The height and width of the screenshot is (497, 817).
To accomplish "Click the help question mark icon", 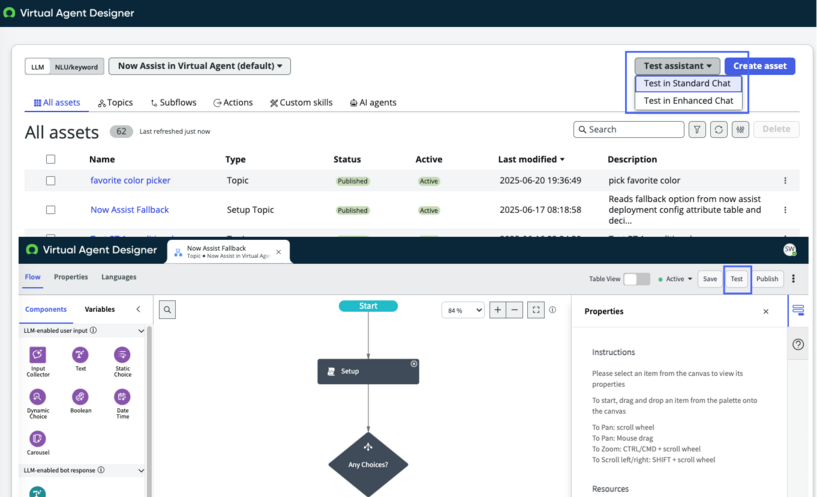I will (798, 344).
